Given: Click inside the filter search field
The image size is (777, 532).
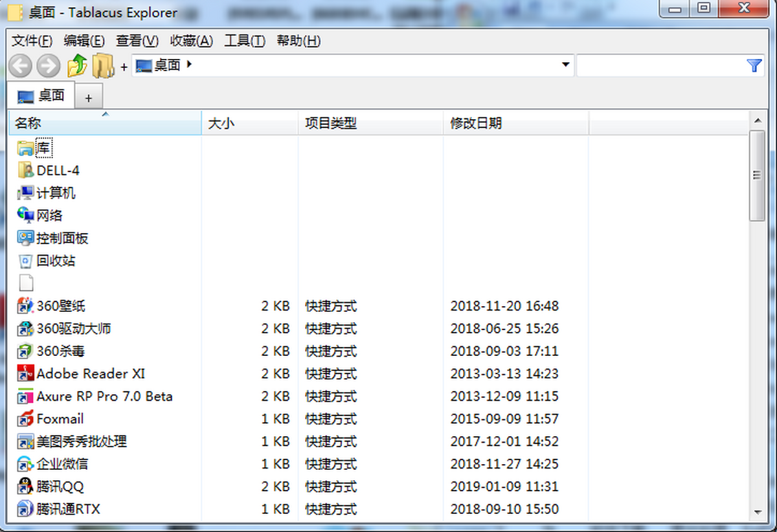Looking at the screenshot, I should click(660, 65).
